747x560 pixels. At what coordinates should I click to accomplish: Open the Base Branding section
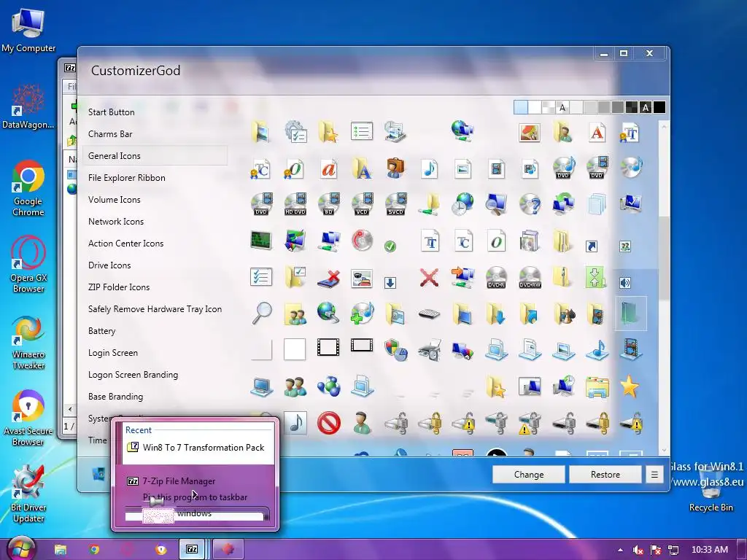click(x=116, y=397)
